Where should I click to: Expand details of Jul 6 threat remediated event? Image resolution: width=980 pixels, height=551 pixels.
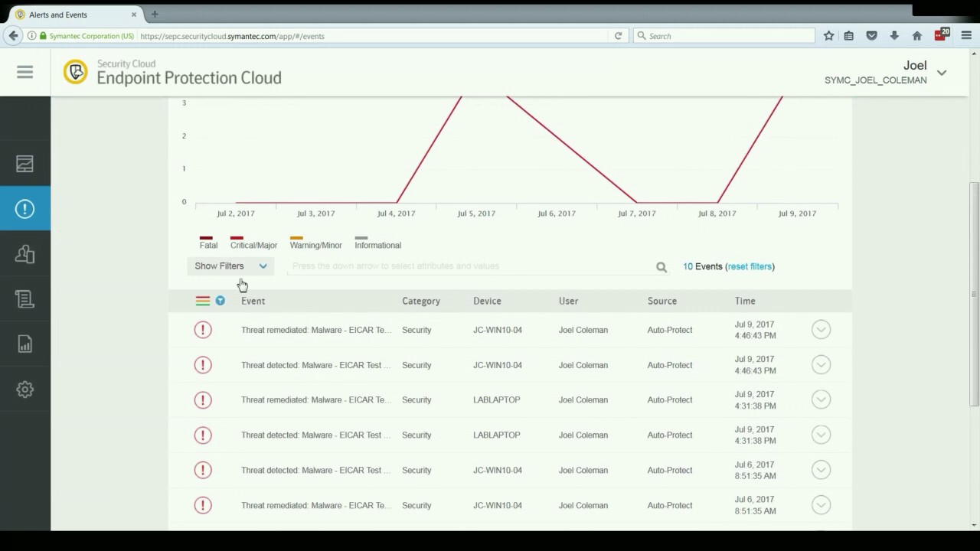pyautogui.click(x=821, y=505)
